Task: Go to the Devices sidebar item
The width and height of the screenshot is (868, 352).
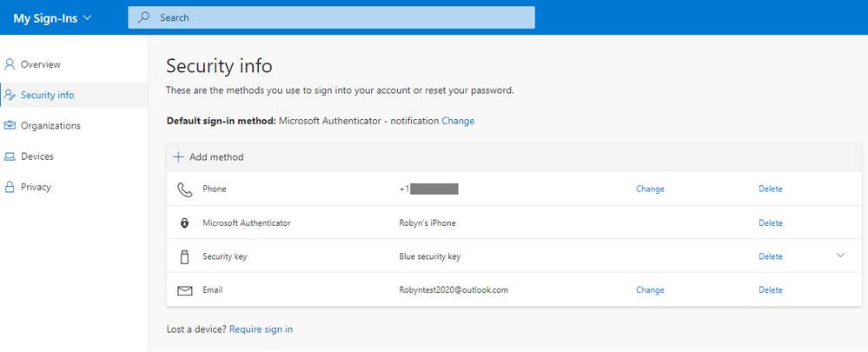Action: click(x=37, y=156)
